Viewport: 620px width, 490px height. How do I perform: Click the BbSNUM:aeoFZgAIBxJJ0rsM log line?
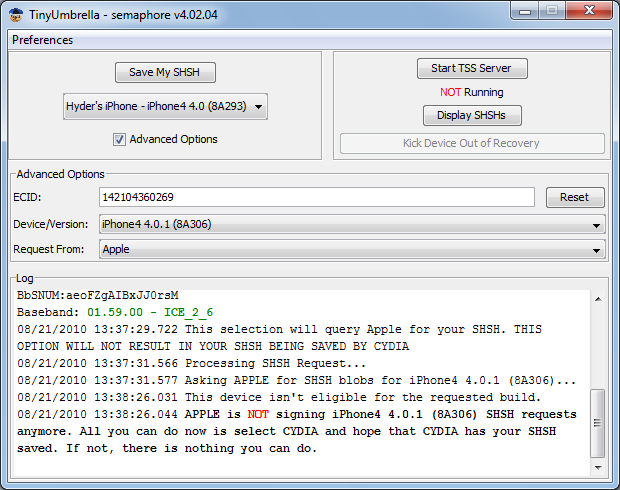coord(98,295)
